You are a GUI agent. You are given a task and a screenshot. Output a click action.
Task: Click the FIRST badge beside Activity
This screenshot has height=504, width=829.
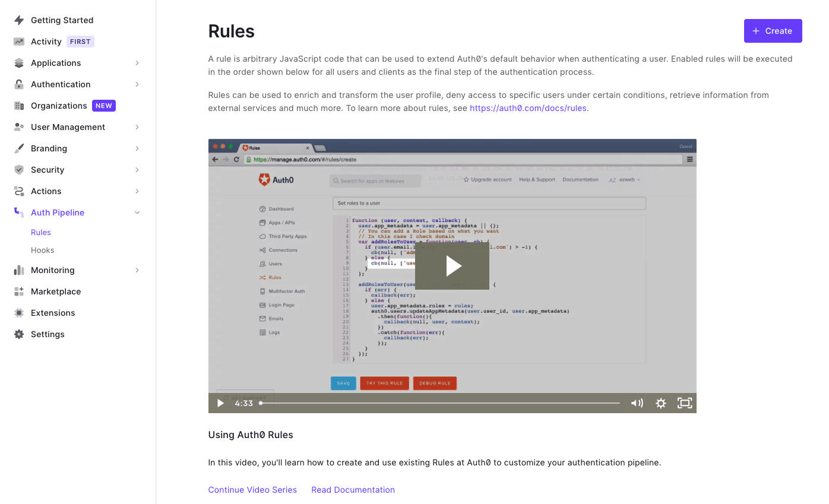click(80, 42)
